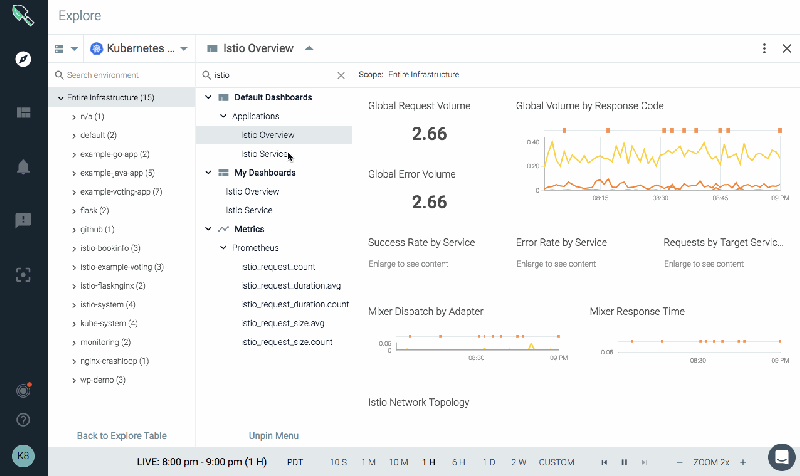
Task: Pause the live time navigation
Action: [x=624, y=462]
